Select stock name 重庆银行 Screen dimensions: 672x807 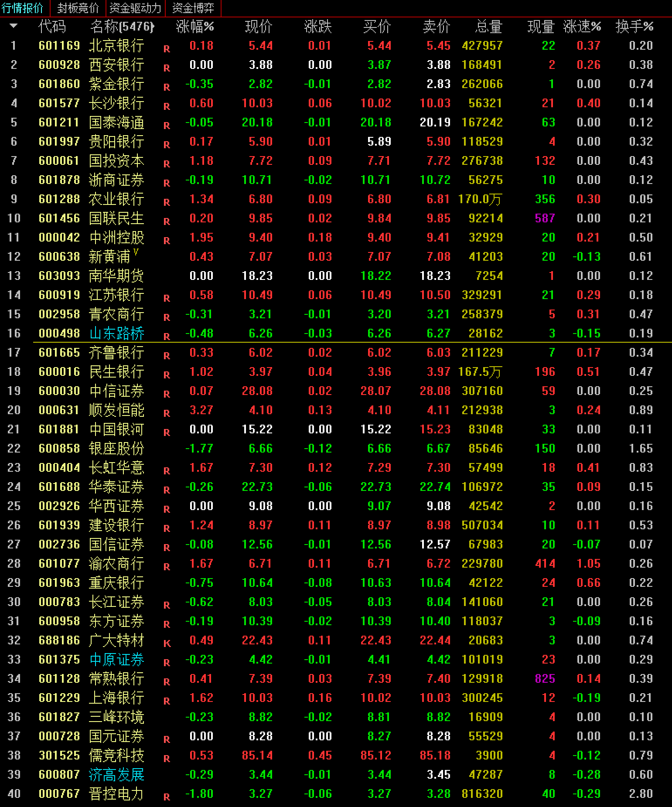pos(116,583)
